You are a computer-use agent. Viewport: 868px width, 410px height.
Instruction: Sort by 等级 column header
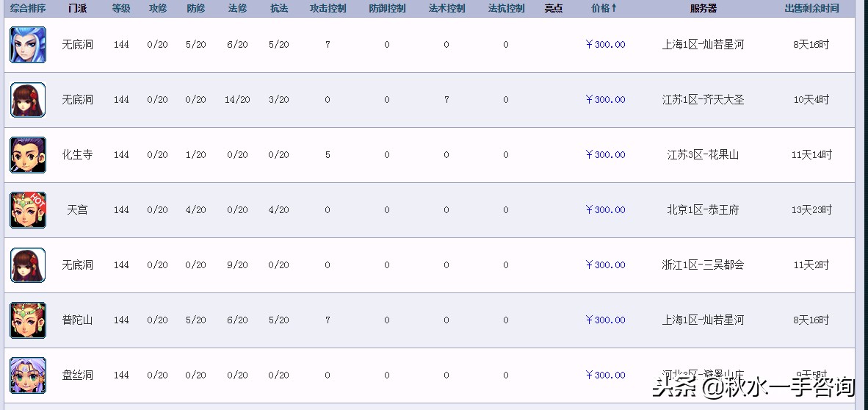pyautogui.click(x=121, y=9)
